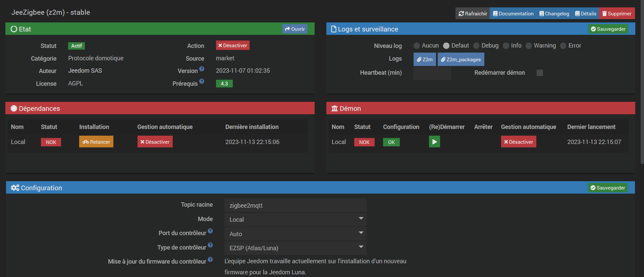The height and width of the screenshot is (277, 644).
Task: Relaunch dependencies installation with Relancer
Action: pyautogui.click(x=96, y=142)
